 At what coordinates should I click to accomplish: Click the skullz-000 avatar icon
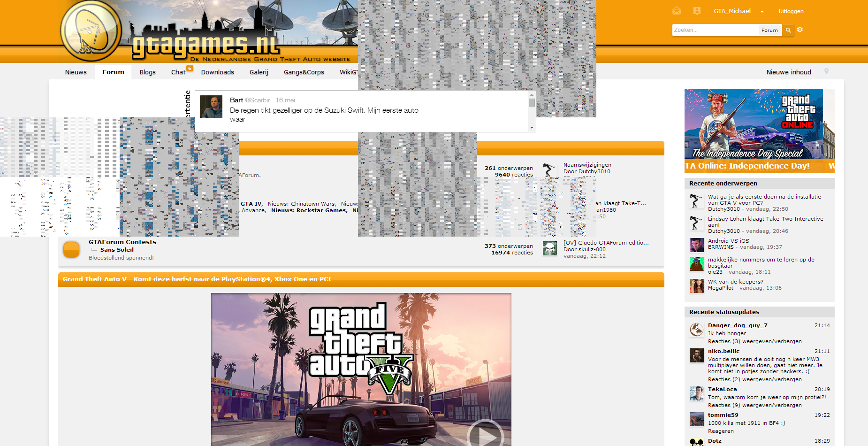pyautogui.click(x=549, y=248)
